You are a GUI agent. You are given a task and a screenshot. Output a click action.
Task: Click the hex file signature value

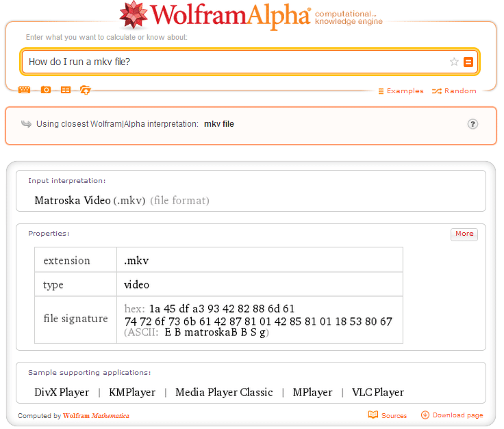coord(258,315)
